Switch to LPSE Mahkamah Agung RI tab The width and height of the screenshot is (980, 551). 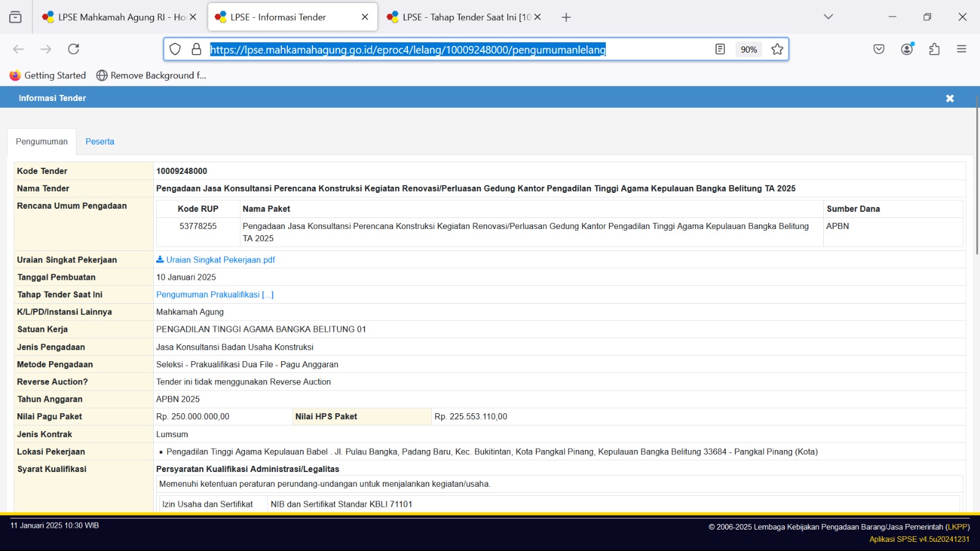click(119, 17)
